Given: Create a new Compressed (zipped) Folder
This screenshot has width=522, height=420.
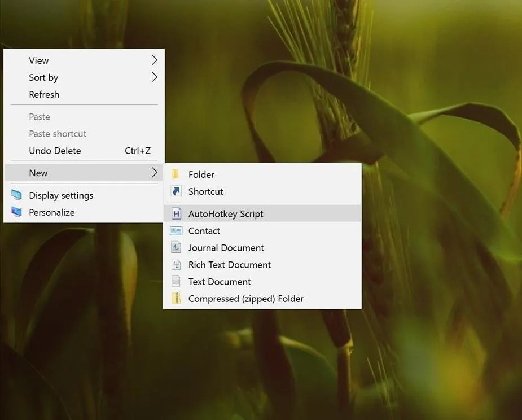Looking at the screenshot, I should (262, 299).
